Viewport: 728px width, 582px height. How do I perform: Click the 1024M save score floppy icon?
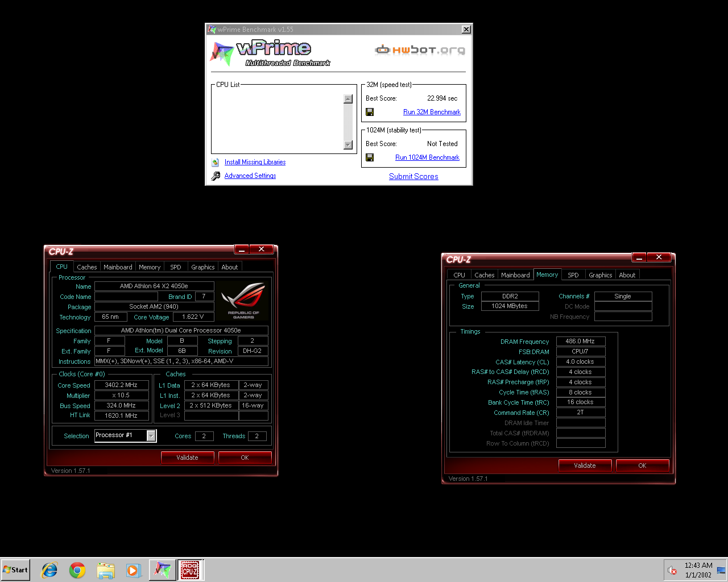click(x=370, y=157)
